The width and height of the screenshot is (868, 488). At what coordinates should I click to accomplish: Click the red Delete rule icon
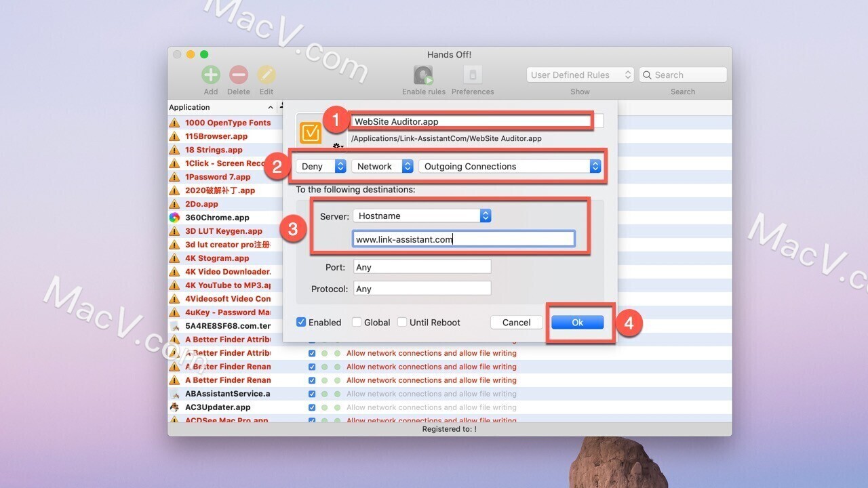pyautogui.click(x=239, y=75)
